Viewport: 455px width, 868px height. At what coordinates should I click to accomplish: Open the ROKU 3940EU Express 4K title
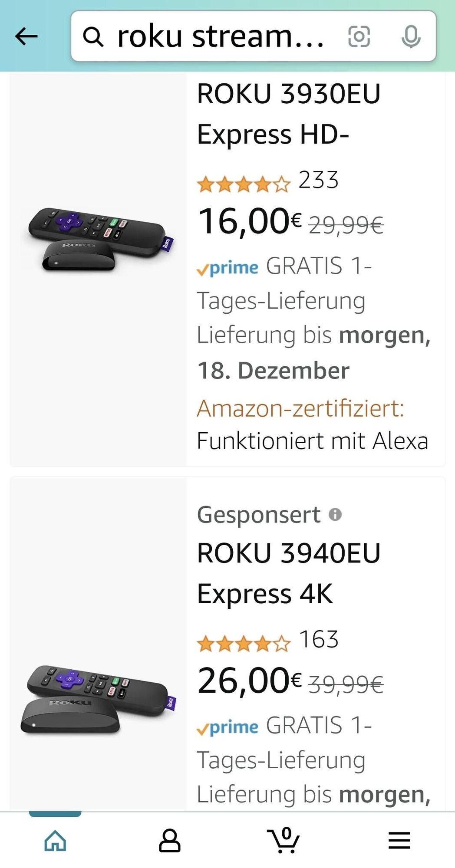point(288,573)
